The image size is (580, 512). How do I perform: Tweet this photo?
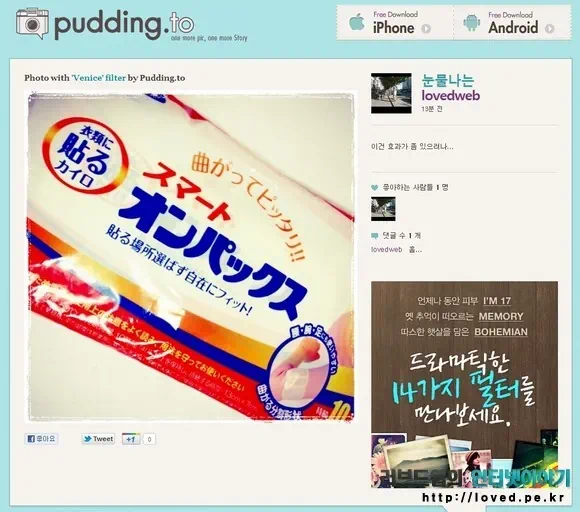point(98,439)
